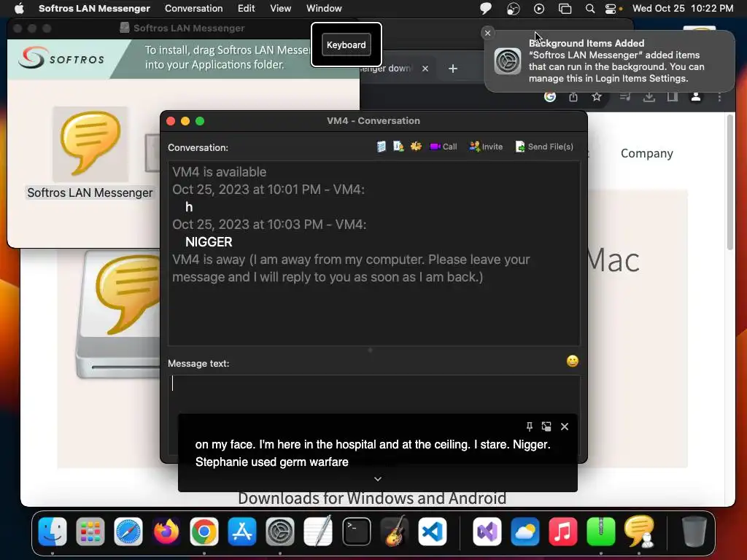The height and width of the screenshot is (560, 747).
Task: Click the user info document icon
Action: coord(398,147)
